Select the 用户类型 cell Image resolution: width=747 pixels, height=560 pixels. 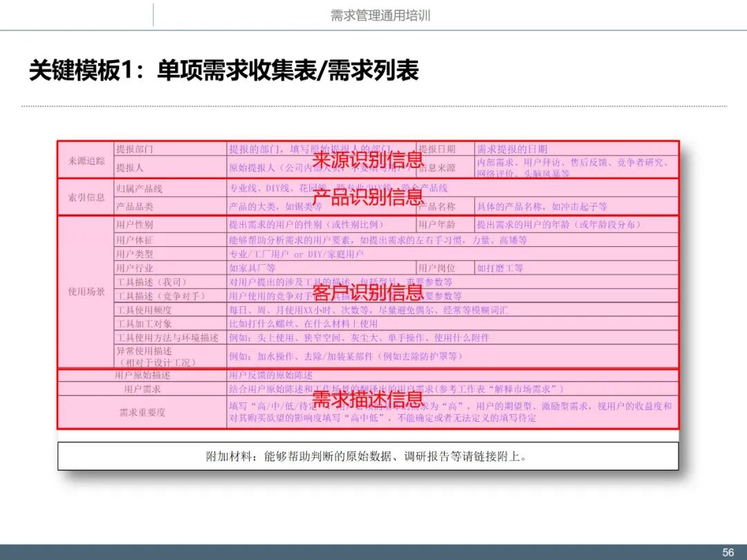(171, 254)
